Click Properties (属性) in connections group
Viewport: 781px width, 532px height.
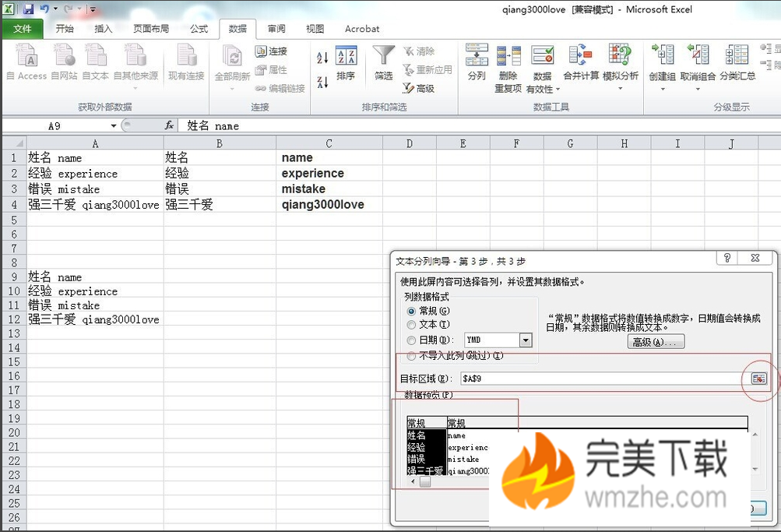(271, 70)
